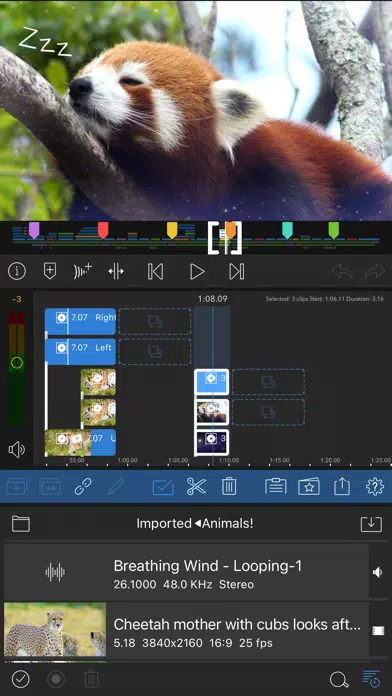Open the clipboard paste options

pyautogui.click(x=275, y=487)
